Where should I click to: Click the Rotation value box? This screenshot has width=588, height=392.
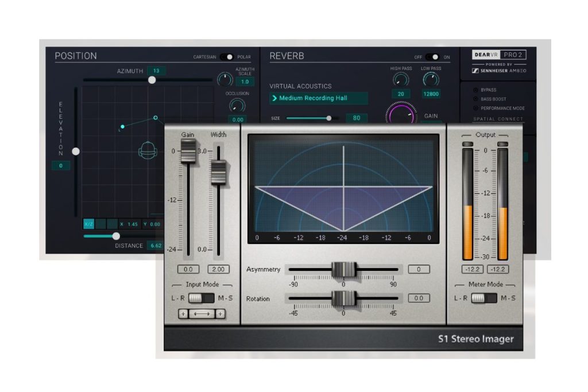419,298
